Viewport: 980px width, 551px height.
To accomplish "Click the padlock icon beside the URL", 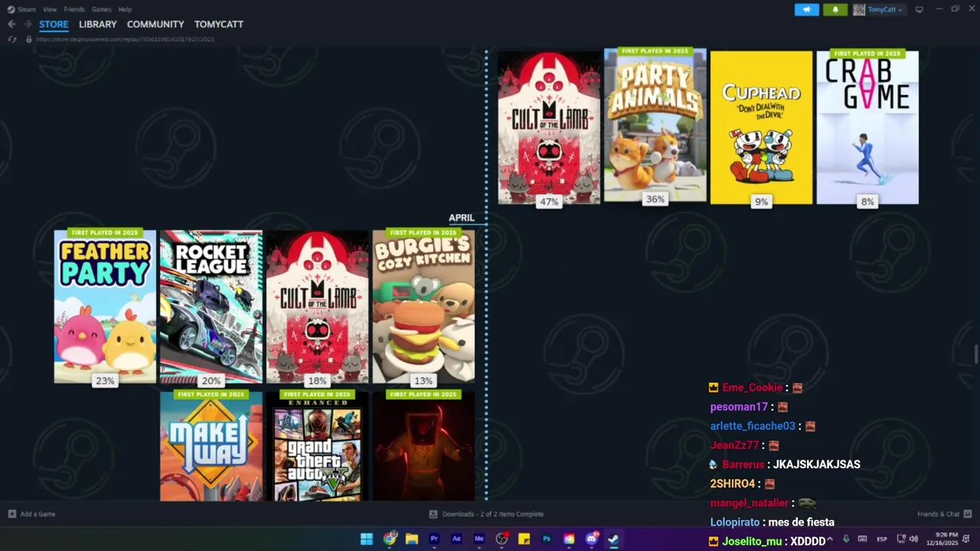I will click(29, 39).
